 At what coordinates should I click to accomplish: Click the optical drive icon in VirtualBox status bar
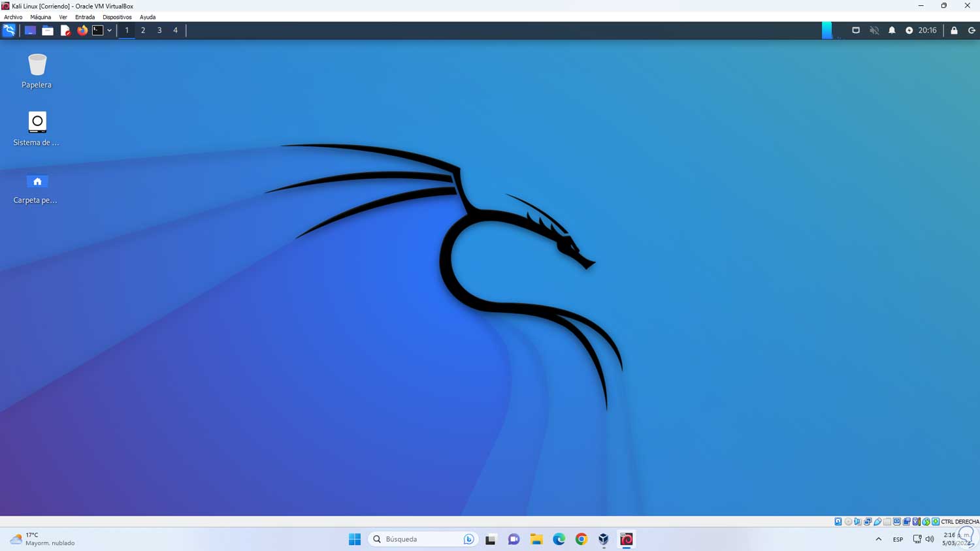[x=848, y=522]
